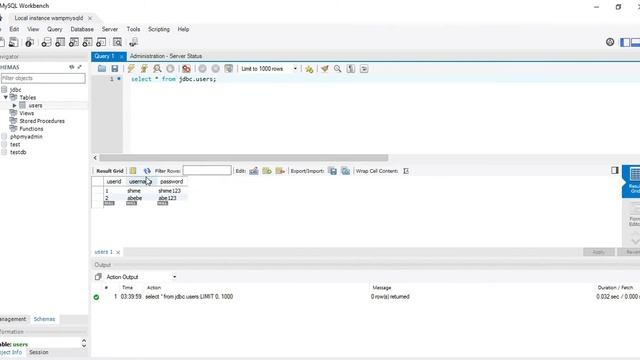Viewport: 640px width, 360px height.
Task: Insert new row icon in result toolbar
Action: (267, 171)
